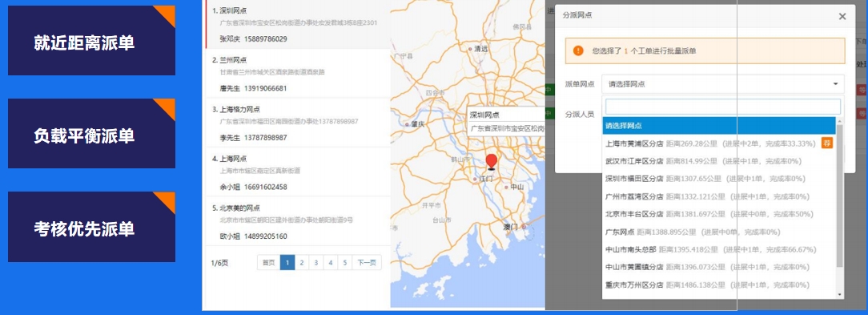Click contact 余小姐 16691602458
This screenshot has width=868, height=315.
[254, 187]
